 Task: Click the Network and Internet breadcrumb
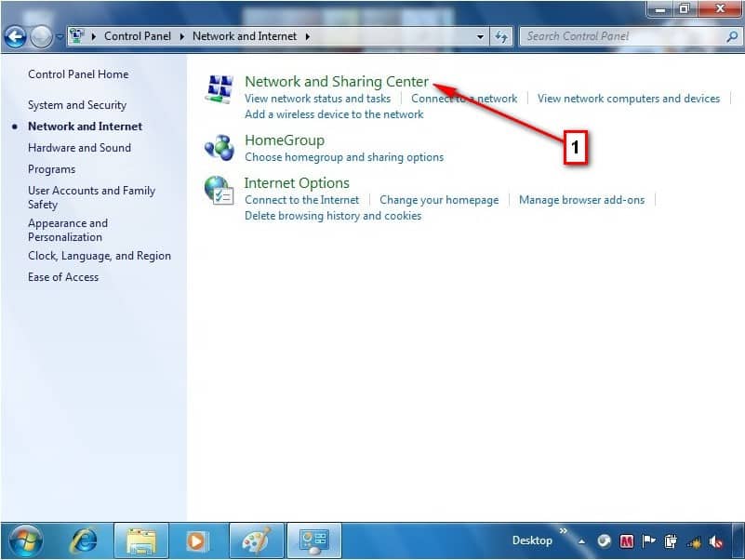coord(245,36)
